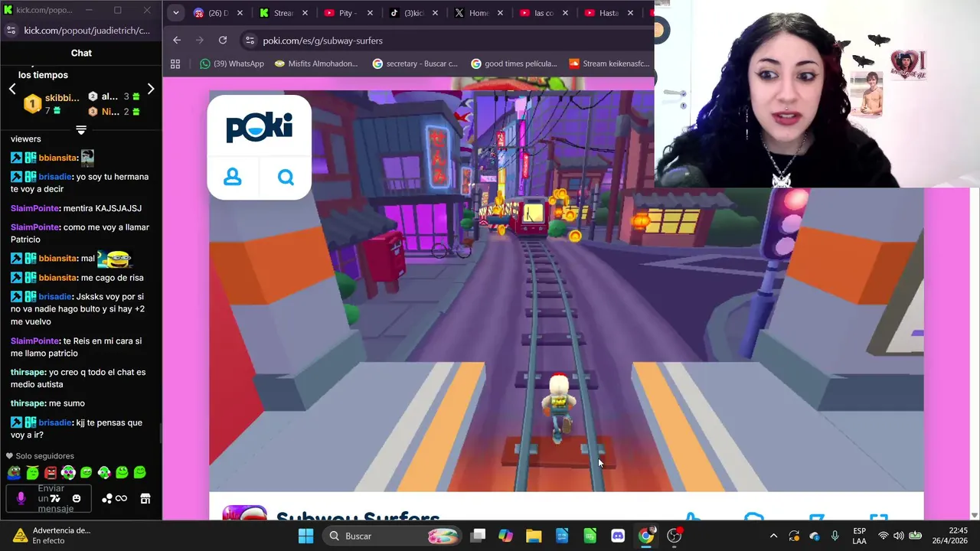
Task: Click the Subway Surfers game canvas
Action: coord(567,291)
